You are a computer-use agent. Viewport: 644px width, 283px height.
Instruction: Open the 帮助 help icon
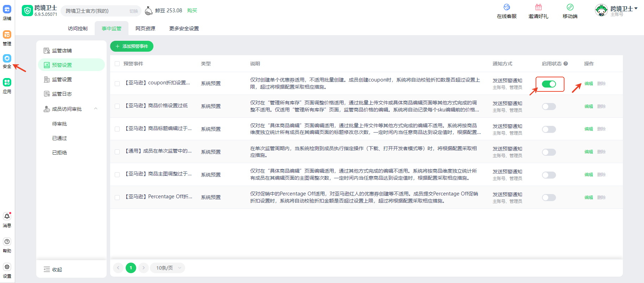coord(7,242)
